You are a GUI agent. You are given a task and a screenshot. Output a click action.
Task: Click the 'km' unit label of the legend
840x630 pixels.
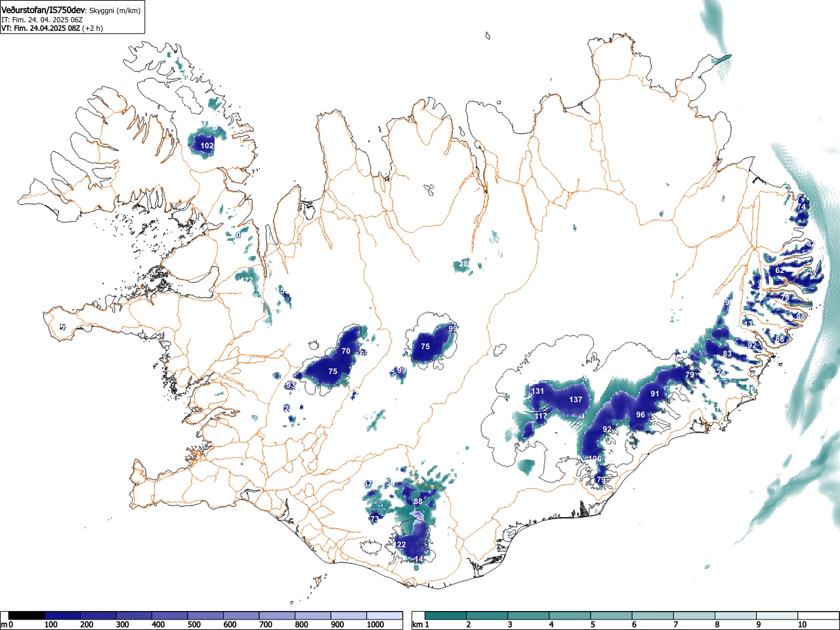(x=417, y=625)
